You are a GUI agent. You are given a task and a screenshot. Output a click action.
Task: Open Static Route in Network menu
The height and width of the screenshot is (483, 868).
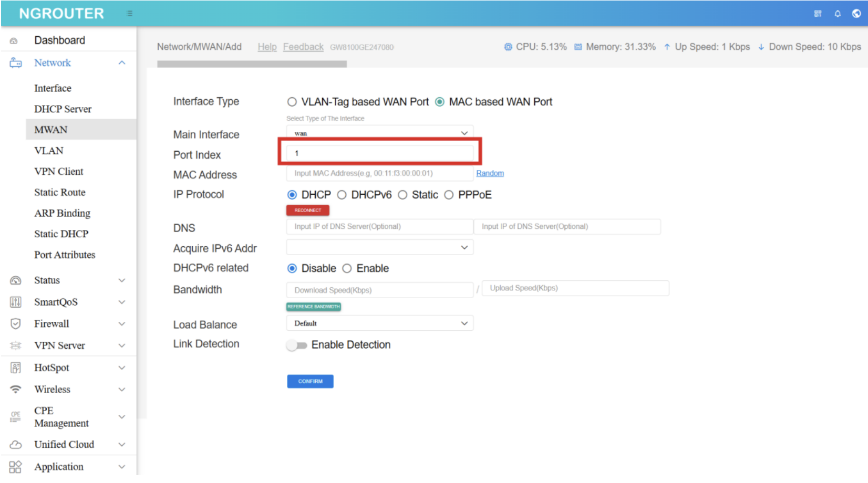click(x=60, y=193)
